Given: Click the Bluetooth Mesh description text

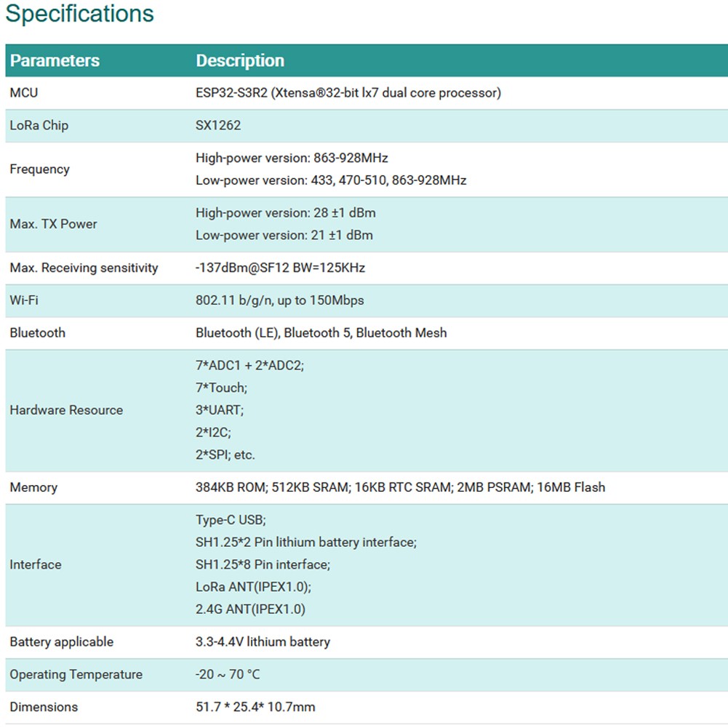Looking at the screenshot, I should tap(321, 333).
